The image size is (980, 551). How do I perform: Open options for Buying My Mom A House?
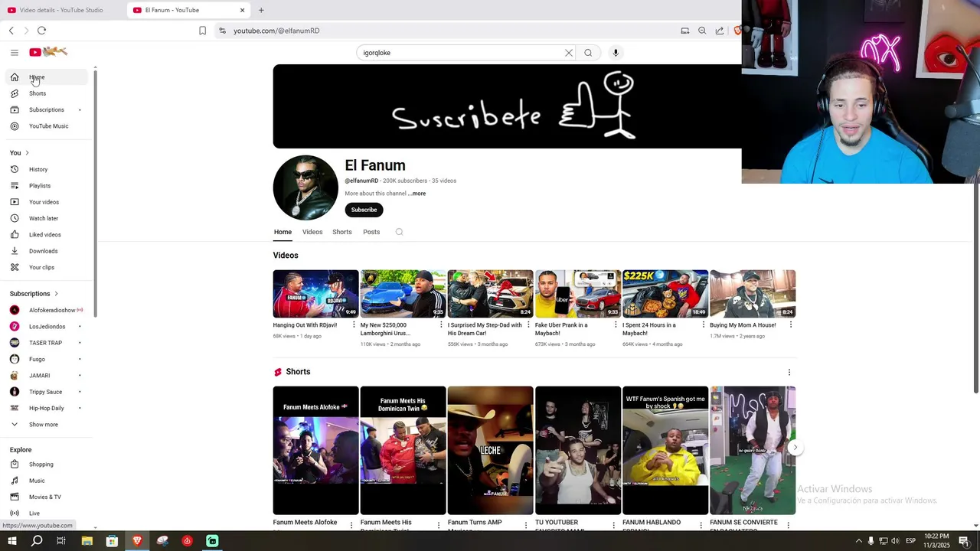[790, 325]
